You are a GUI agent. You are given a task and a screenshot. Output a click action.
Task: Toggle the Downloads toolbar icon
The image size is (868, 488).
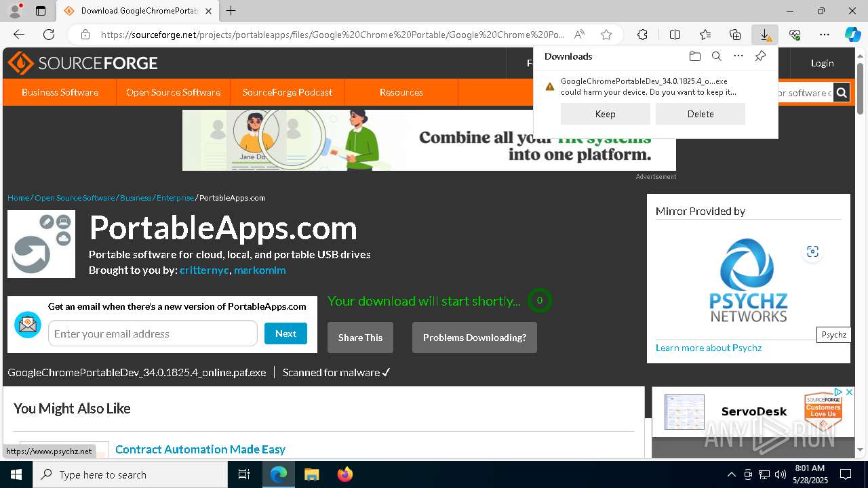[x=765, y=35]
